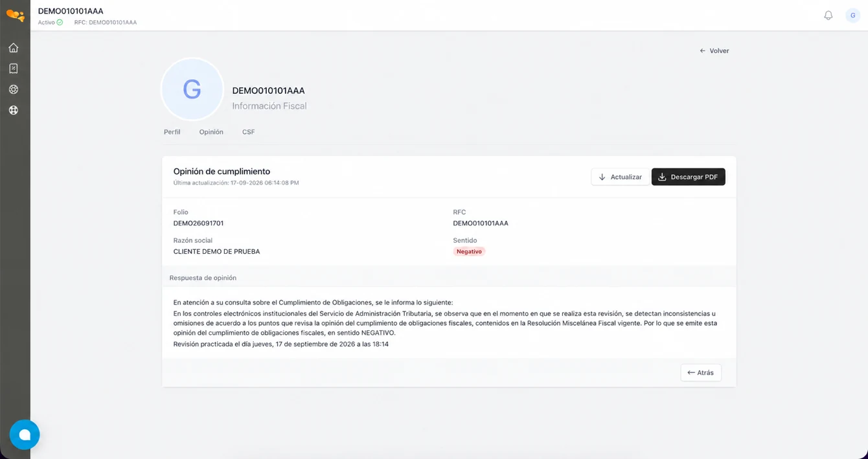Switch to the Opinión tab

(x=211, y=132)
